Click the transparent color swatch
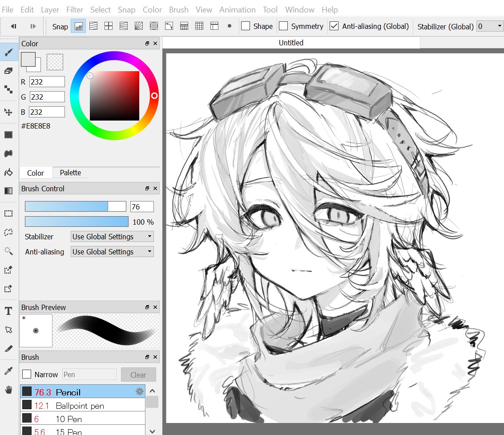 55,62
